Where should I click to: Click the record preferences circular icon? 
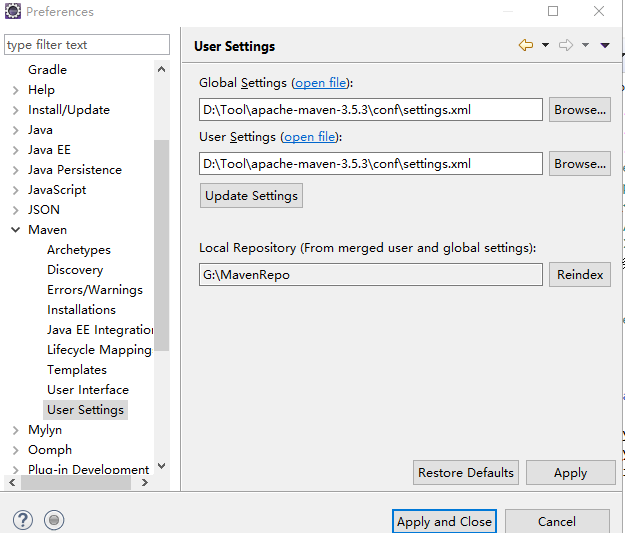click(54, 520)
